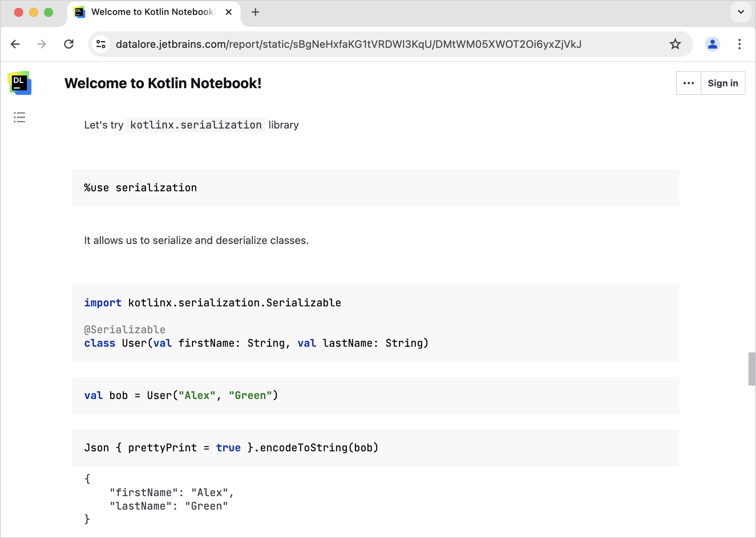The image size is (756, 538).
Task: Open the report's more options menu
Action: tap(688, 83)
